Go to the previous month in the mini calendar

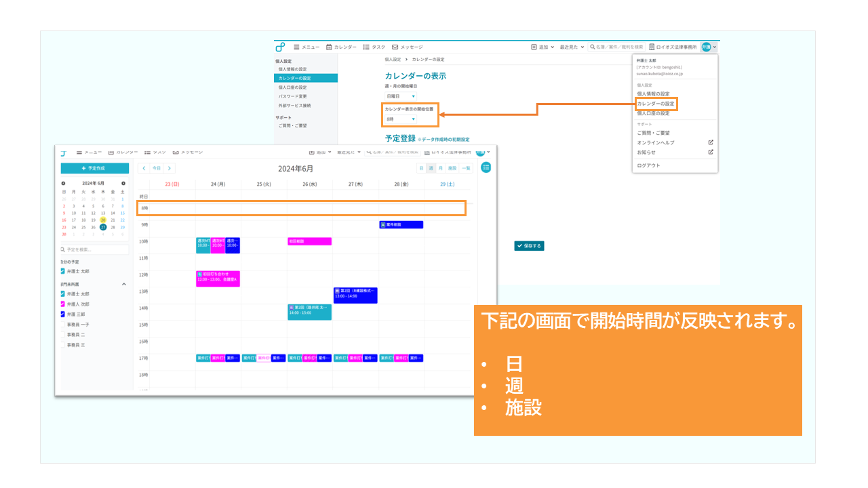[64, 183]
